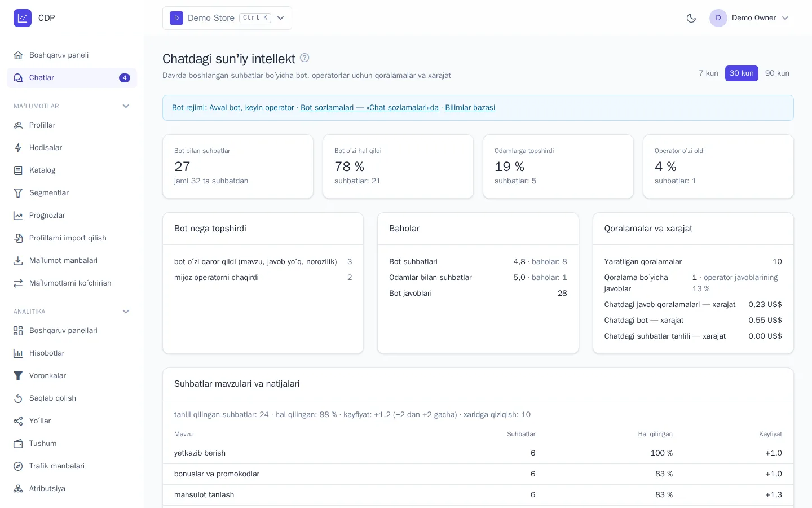Click the Voronkalar filter icon

point(18,376)
